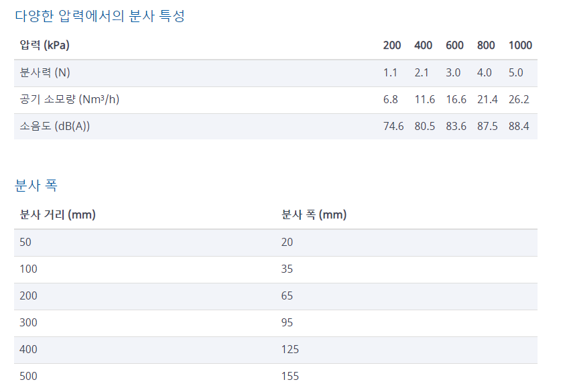
Task: Click the "분사 폭 (mm)" column header
Action: click(314, 215)
